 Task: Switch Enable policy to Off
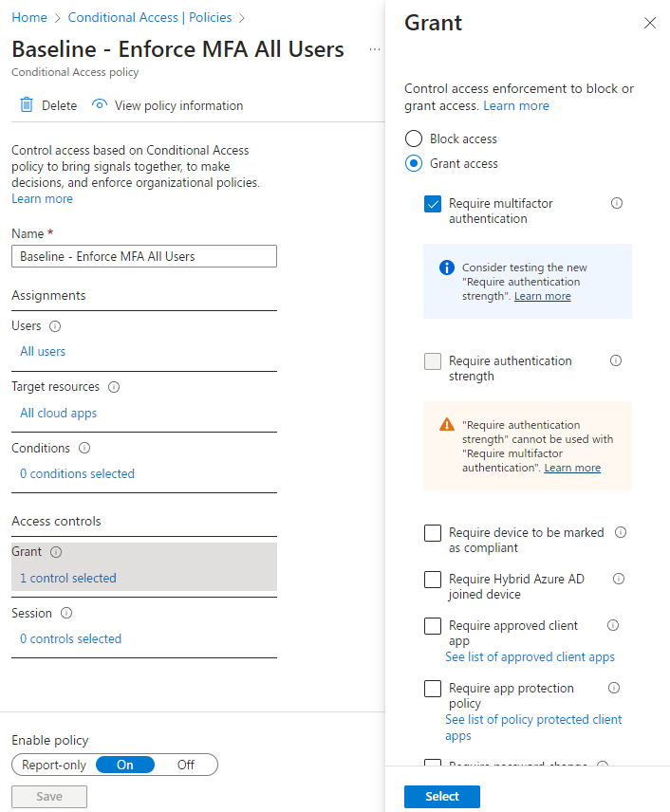pyautogui.click(x=186, y=765)
